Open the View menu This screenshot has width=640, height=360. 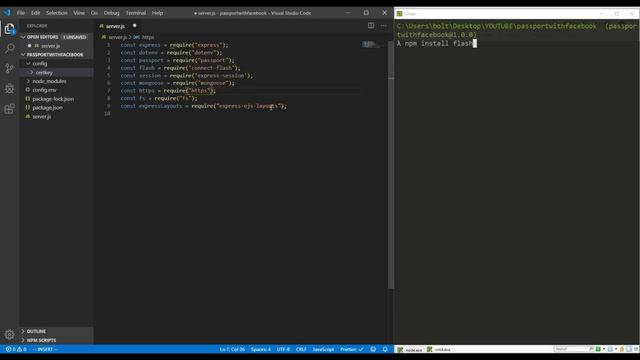79,13
